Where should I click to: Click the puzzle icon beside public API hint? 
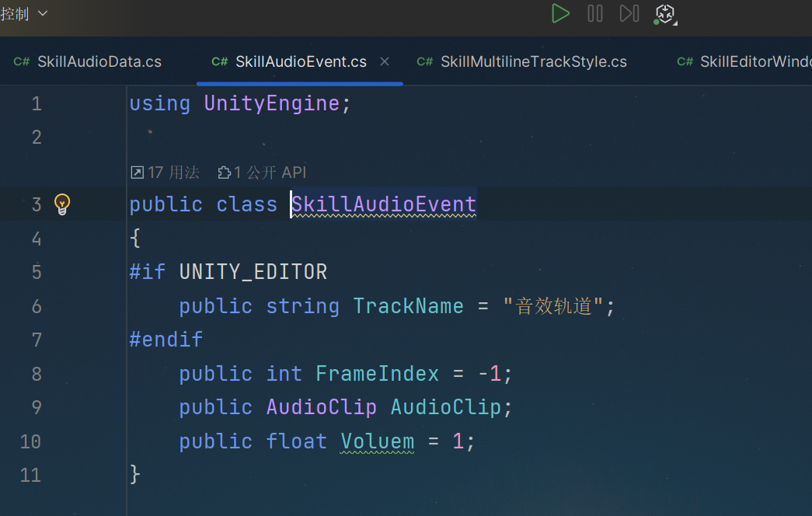(x=225, y=173)
